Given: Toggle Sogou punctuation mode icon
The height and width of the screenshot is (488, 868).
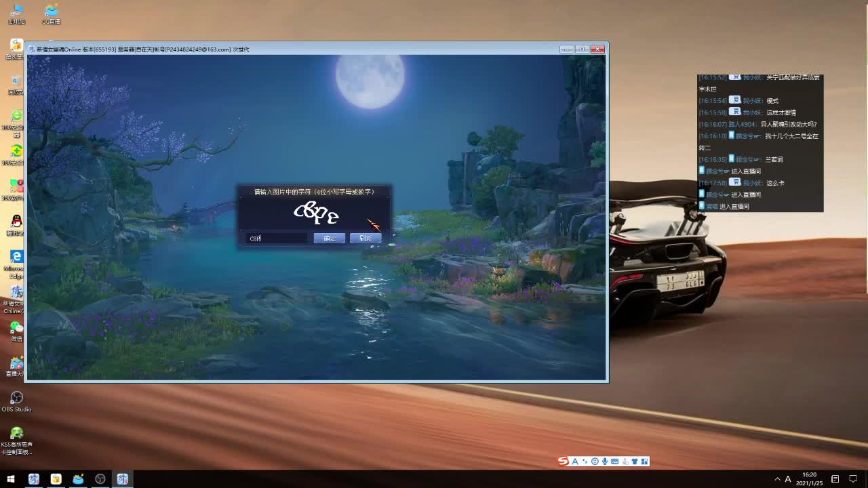Looking at the screenshot, I should (x=585, y=462).
